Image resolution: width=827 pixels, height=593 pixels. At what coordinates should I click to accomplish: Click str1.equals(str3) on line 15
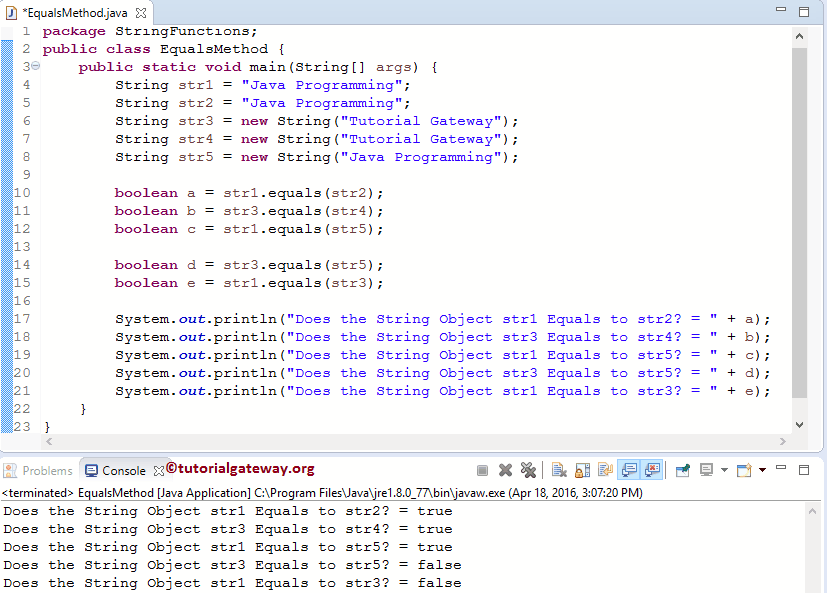tap(299, 283)
